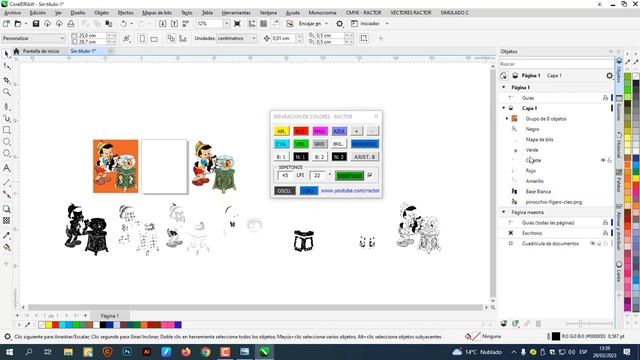The image size is (640, 360).
Task: Click the cyan CYA. button
Action: 281,144
